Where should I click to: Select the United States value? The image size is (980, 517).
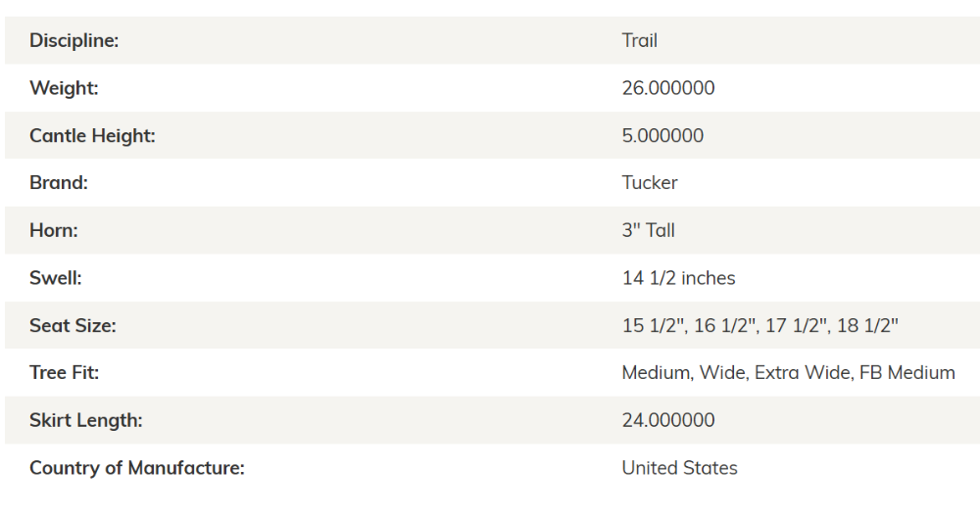point(679,468)
